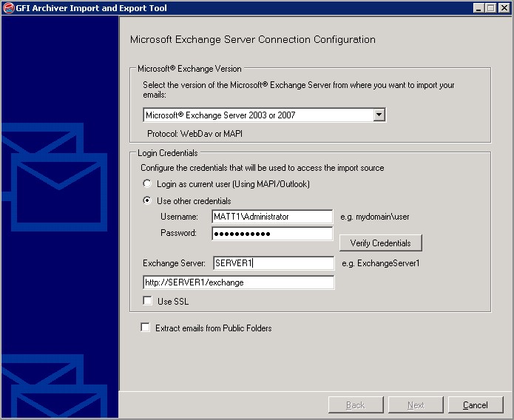Check Extract emails from Public Folders
The image size is (514, 420).
point(145,328)
